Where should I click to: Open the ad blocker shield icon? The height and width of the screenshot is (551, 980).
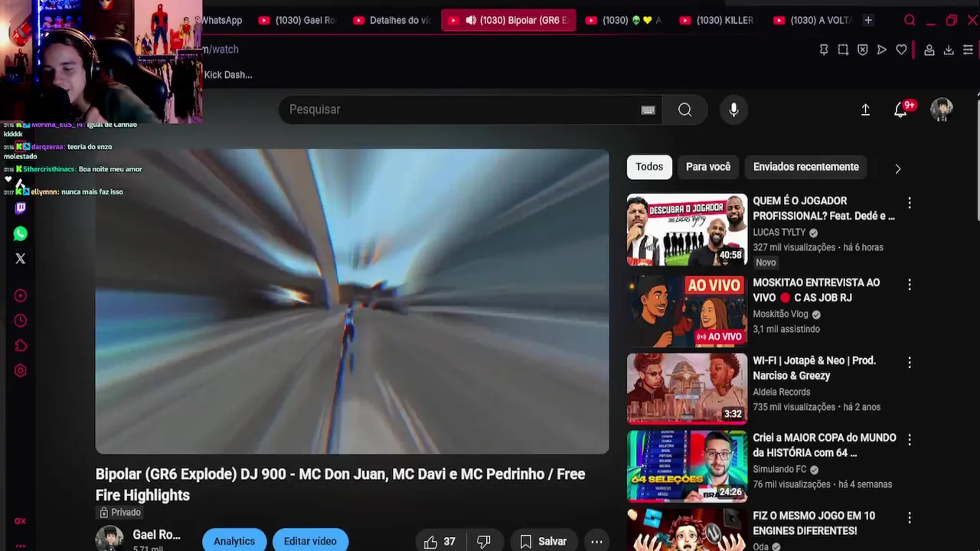point(862,50)
